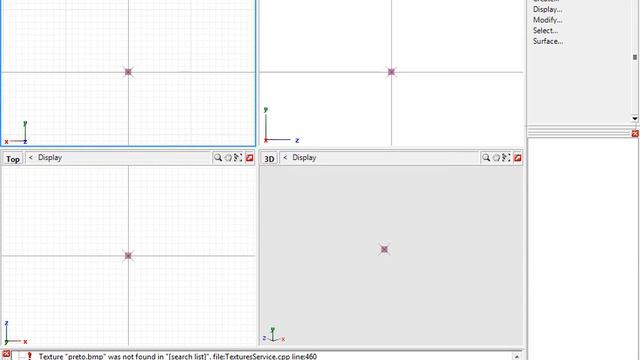Maximize the 3D viewport with red icon
This screenshot has height=360, width=640.
click(x=518, y=158)
